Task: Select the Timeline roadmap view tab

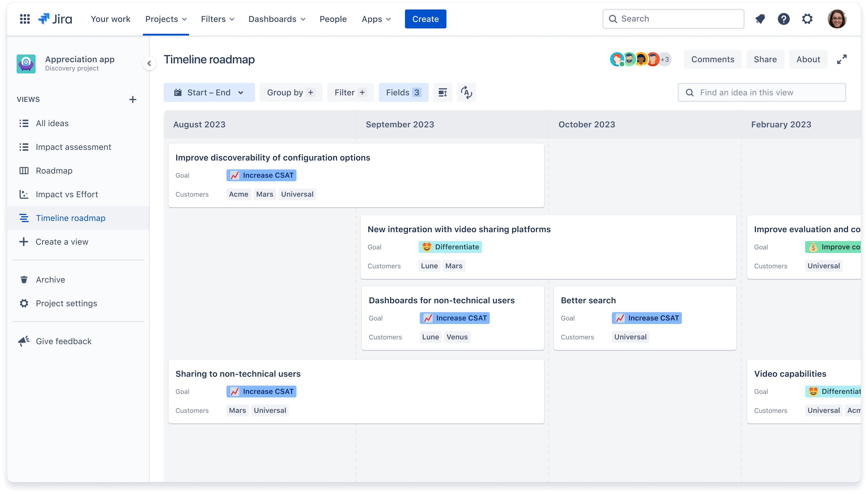Action: [70, 217]
